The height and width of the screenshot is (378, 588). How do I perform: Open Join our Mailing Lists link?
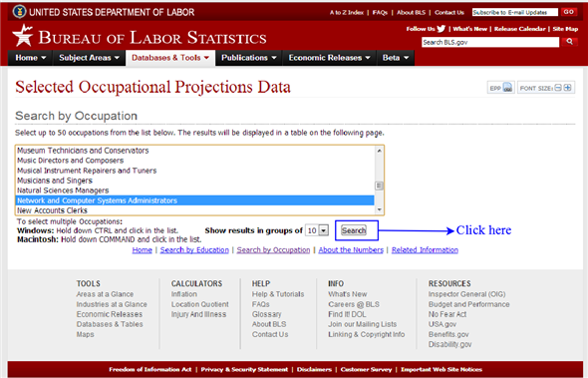(x=362, y=324)
